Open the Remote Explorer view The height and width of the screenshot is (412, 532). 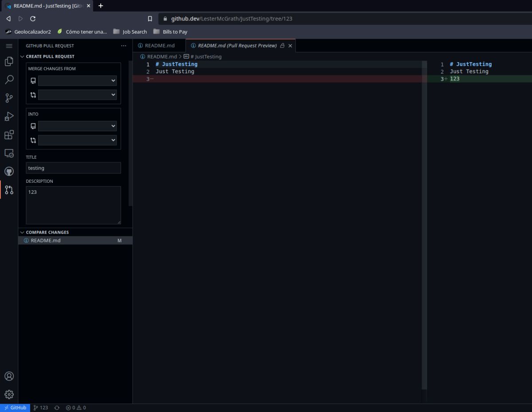tap(9, 153)
